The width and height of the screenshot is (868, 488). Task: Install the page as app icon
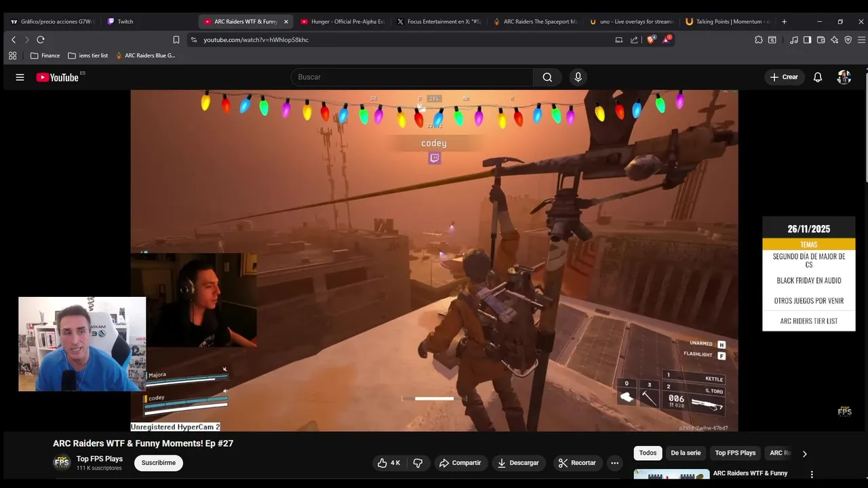coord(618,40)
